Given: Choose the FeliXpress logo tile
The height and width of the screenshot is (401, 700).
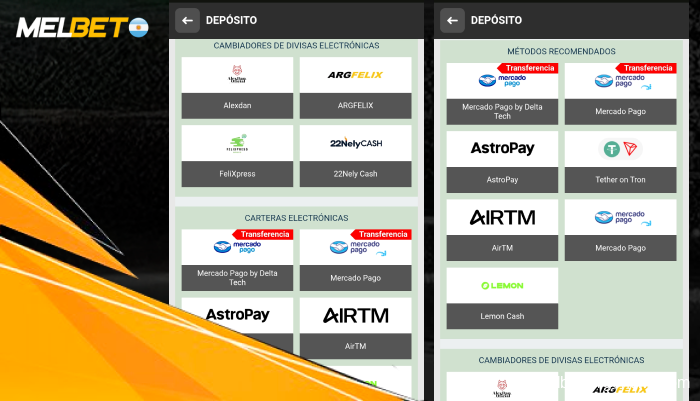Looking at the screenshot, I should pos(237,143).
